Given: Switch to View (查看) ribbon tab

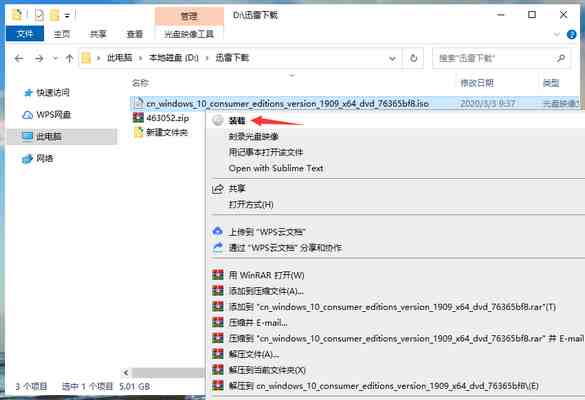Looking at the screenshot, I should click(135, 34).
